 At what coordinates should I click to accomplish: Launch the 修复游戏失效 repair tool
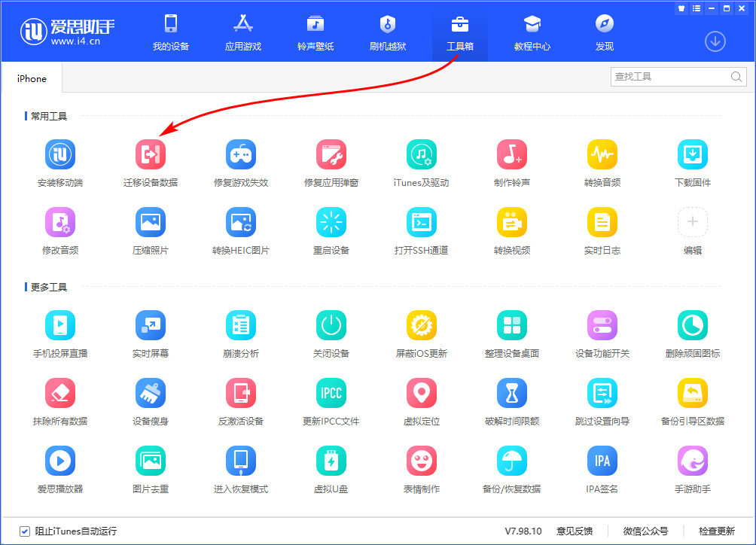241,160
